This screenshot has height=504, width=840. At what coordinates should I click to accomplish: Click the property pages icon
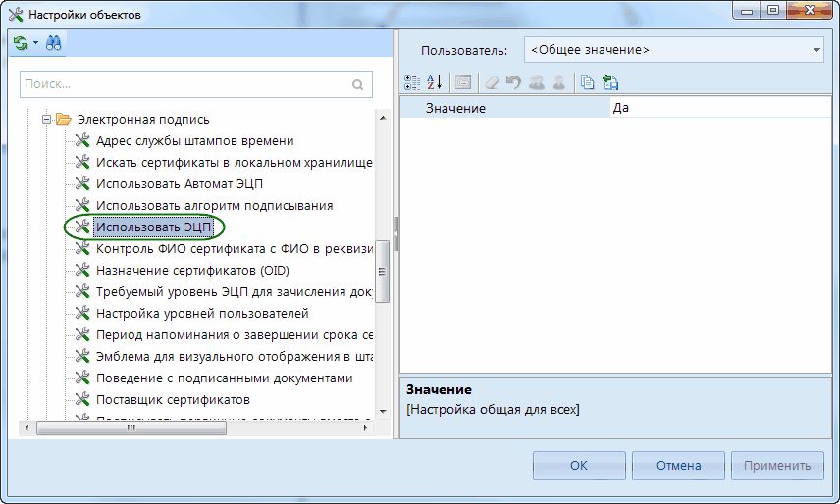coord(463,83)
